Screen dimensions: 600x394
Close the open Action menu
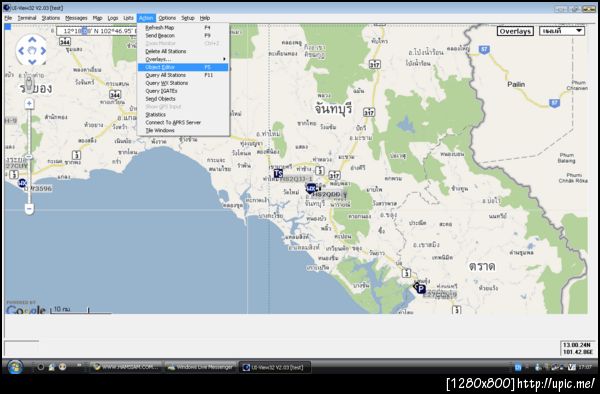coord(146,18)
